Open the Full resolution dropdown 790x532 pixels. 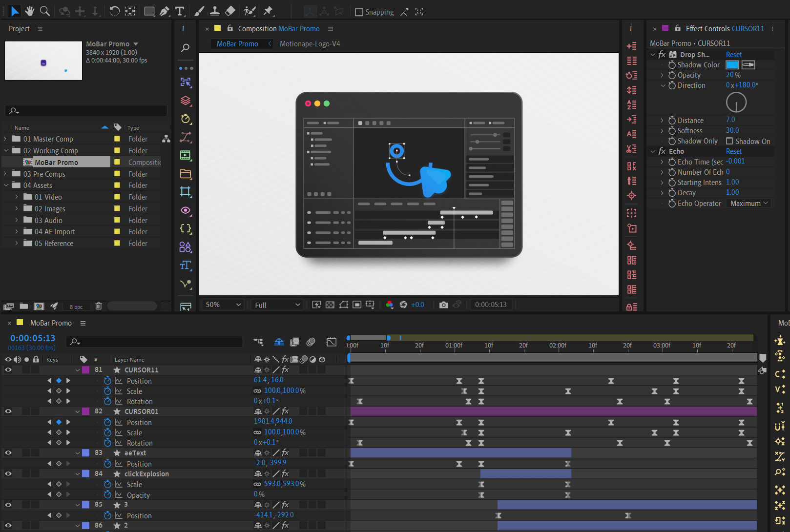(277, 305)
